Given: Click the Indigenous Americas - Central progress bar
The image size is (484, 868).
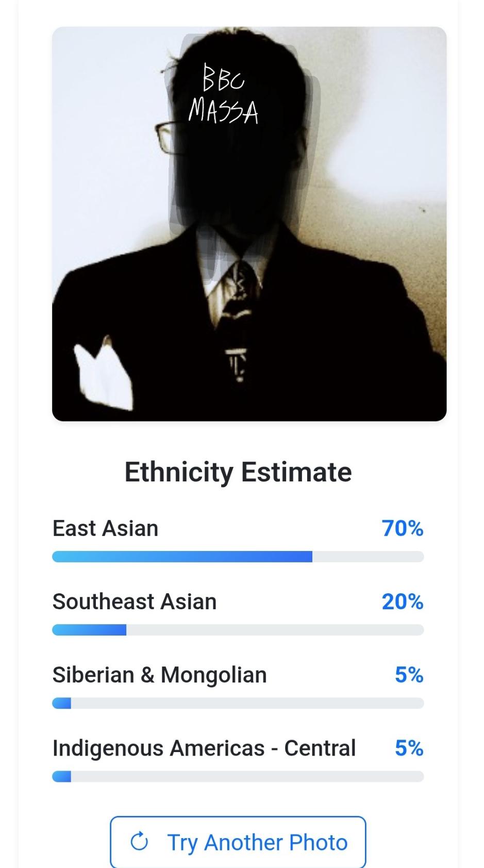Looking at the screenshot, I should (x=238, y=776).
